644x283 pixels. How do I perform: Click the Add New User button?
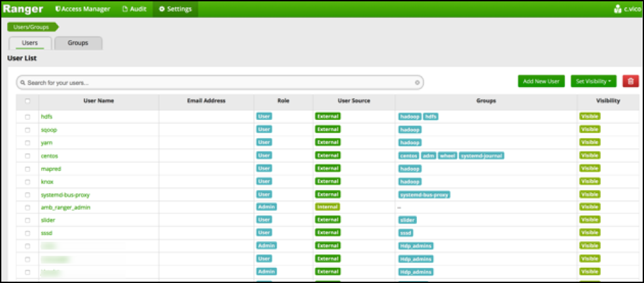541,81
